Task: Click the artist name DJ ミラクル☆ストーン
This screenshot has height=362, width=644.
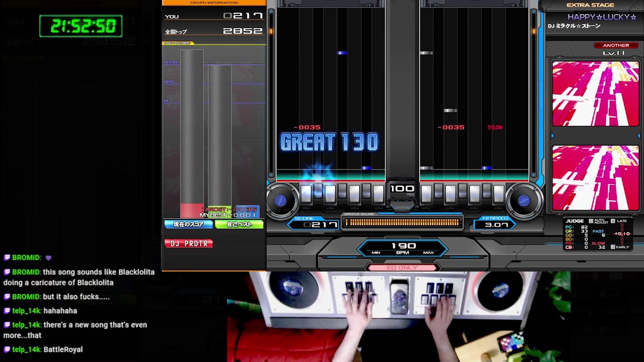Action: pos(574,26)
